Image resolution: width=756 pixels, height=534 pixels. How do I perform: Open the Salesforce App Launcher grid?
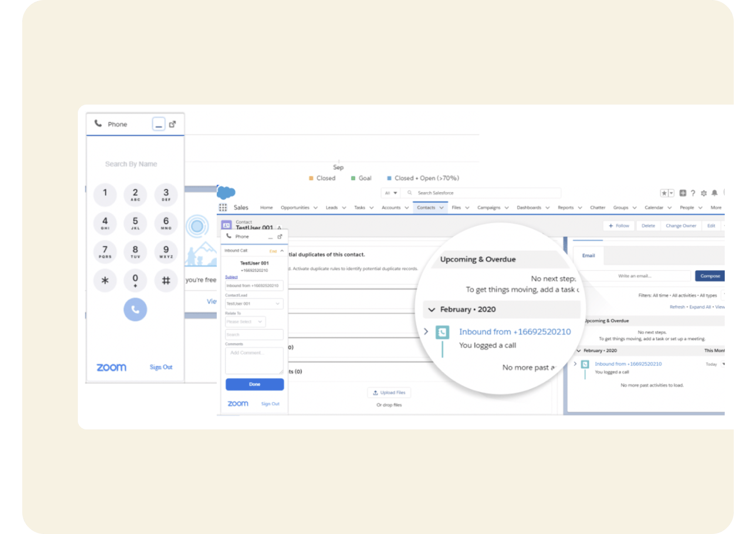pyautogui.click(x=223, y=207)
